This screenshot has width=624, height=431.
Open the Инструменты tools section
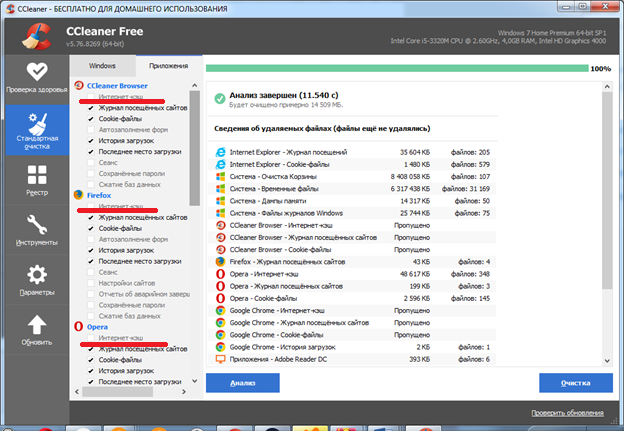click(37, 230)
